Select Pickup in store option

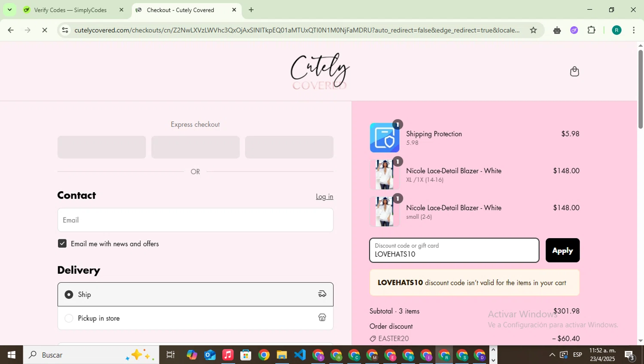click(x=195, y=318)
